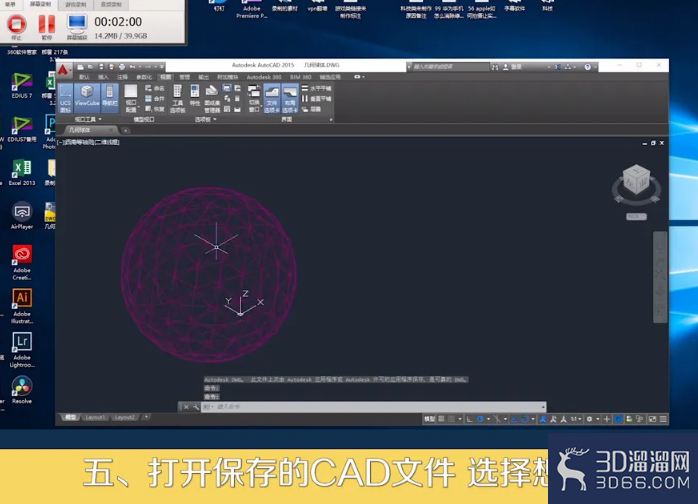Open the annotation scale 1:1 dropdown

(x=576, y=419)
